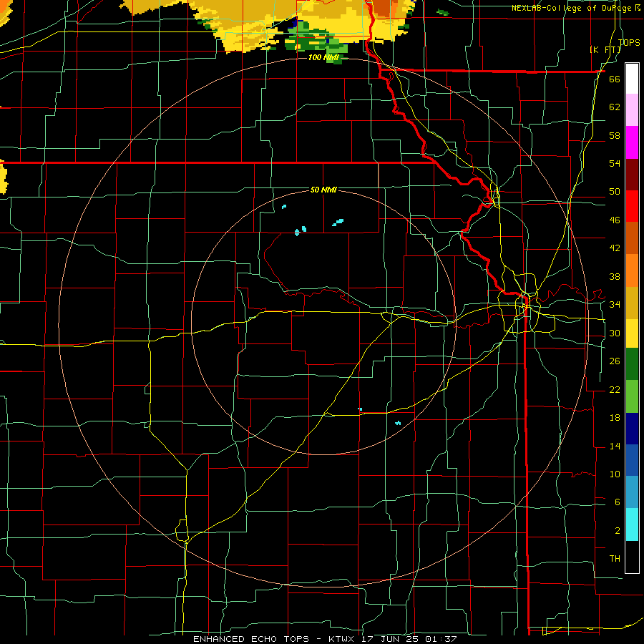Image resolution: width=644 pixels, height=644 pixels.
Task: Click the "38" legend value
Action: click(615, 276)
